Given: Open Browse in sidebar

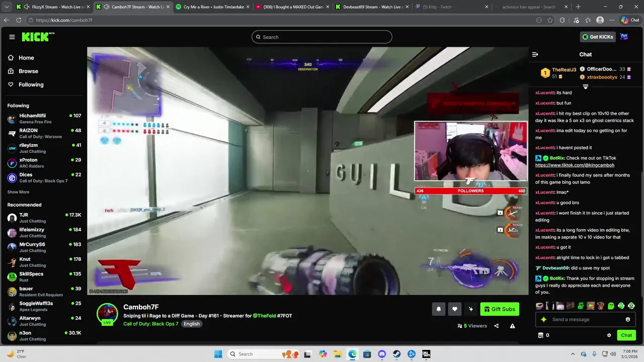Looking at the screenshot, I should [23, 71].
